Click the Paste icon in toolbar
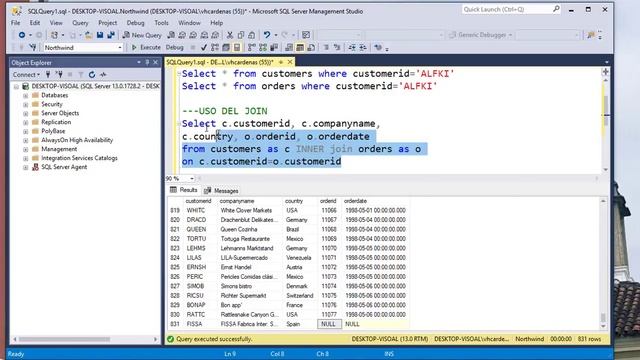The height and width of the screenshot is (360, 640). tap(251, 35)
